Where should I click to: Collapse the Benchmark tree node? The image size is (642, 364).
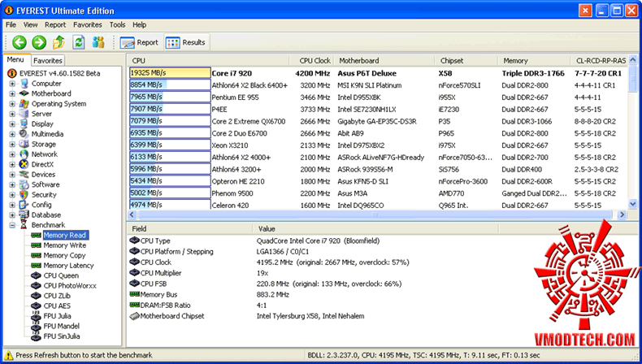coord(12,225)
